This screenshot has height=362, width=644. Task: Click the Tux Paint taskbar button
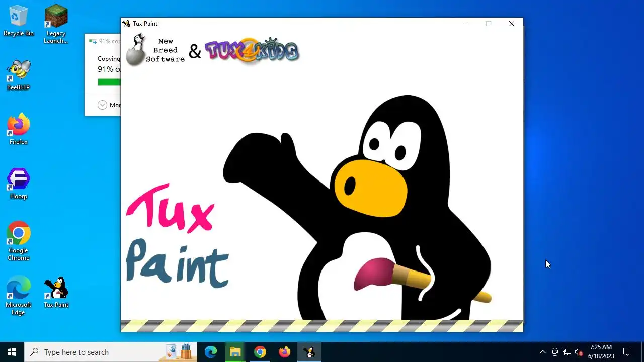point(309,352)
